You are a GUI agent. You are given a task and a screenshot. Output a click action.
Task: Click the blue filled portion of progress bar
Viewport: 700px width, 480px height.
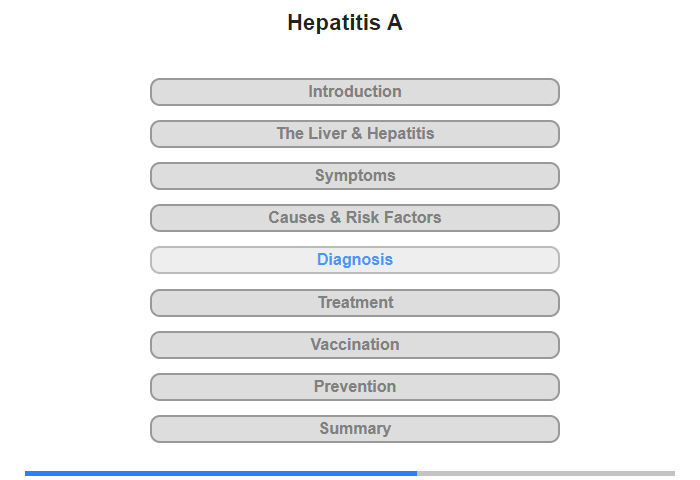pos(220,473)
